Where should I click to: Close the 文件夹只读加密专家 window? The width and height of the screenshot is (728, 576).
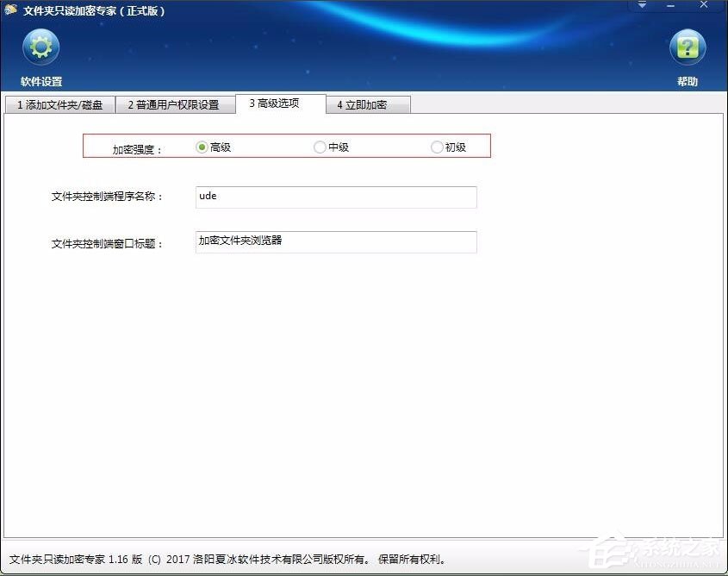tap(703, 6)
